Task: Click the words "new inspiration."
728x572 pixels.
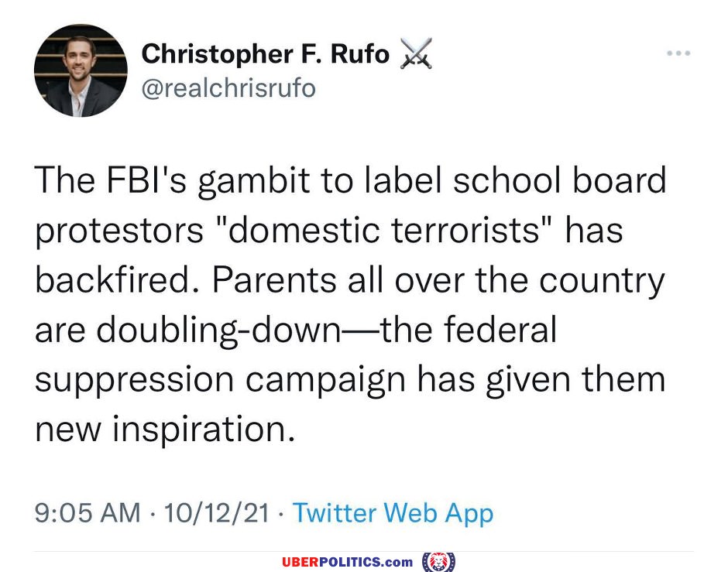Action: point(165,430)
